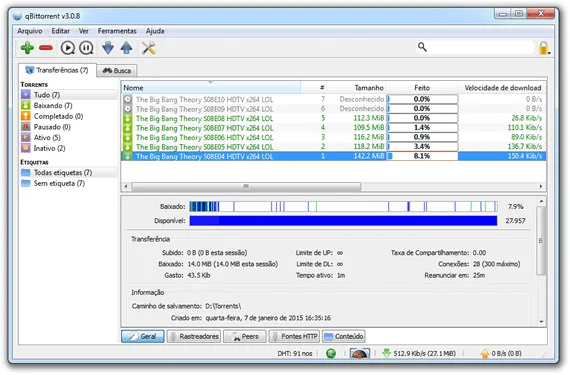Increase priority with blue up arrow
570x375 pixels.
coord(127,48)
